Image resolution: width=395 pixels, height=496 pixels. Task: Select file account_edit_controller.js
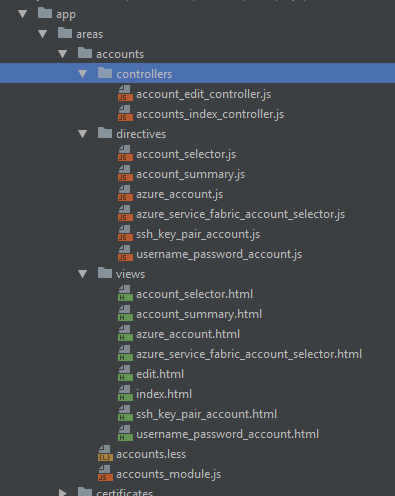(x=203, y=94)
